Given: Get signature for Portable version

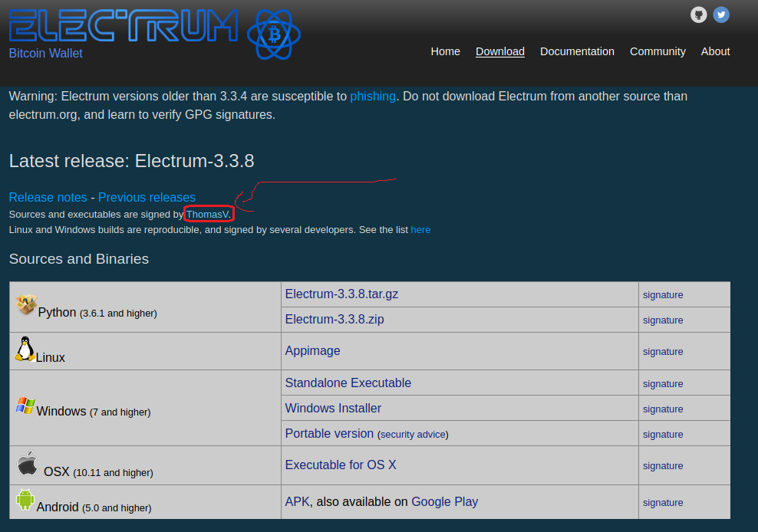Looking at the screenshot, I should [663, 435].
